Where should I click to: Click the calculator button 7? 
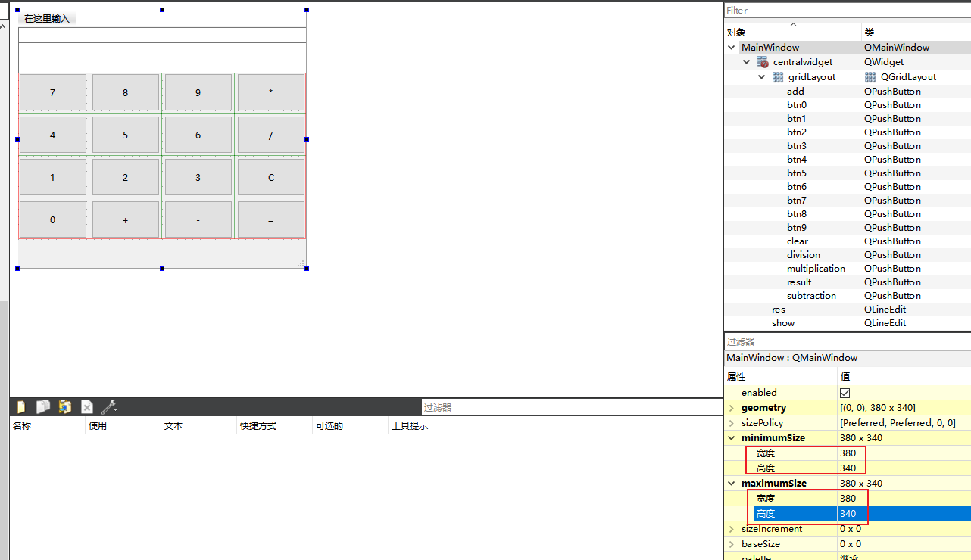coord(53,93)
